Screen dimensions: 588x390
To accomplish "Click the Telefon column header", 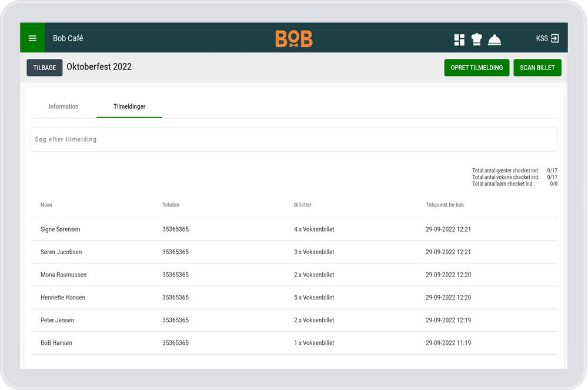I will click(171, 205).
